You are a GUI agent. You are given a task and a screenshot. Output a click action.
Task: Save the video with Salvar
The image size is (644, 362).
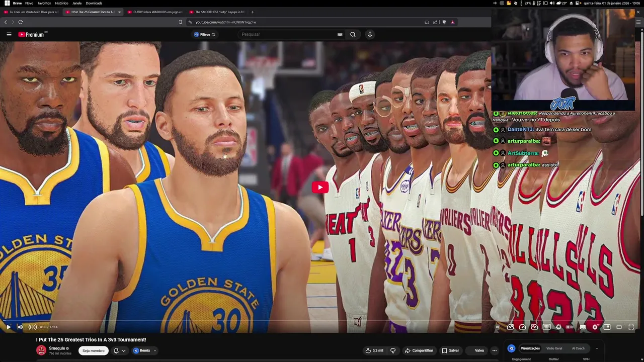450,350
